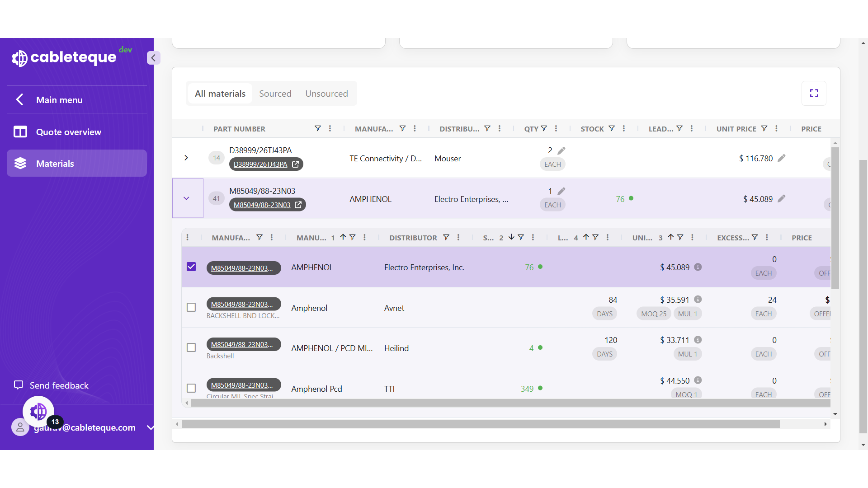
Task: Open column menu dots for STOCK column
Action: point(624,129)
